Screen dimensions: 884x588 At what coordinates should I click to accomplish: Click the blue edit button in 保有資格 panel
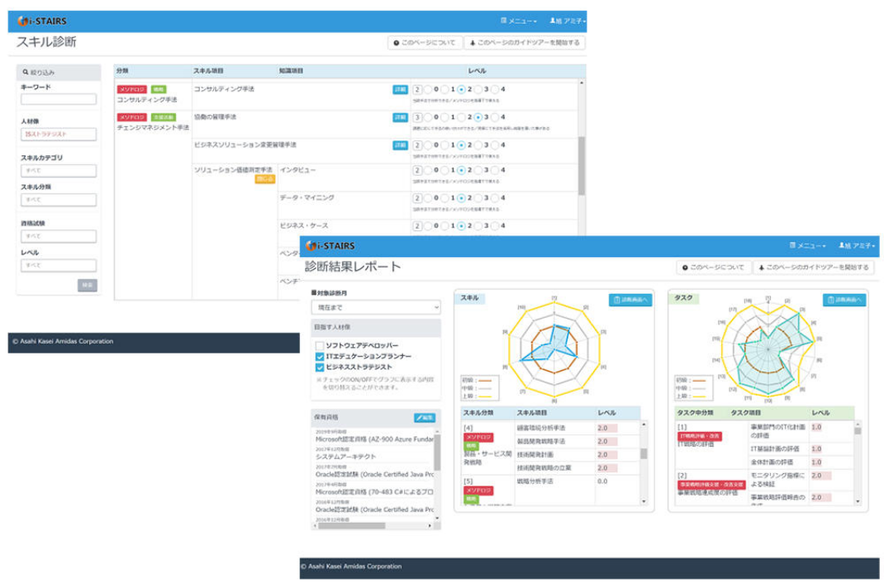click(425, 418)
